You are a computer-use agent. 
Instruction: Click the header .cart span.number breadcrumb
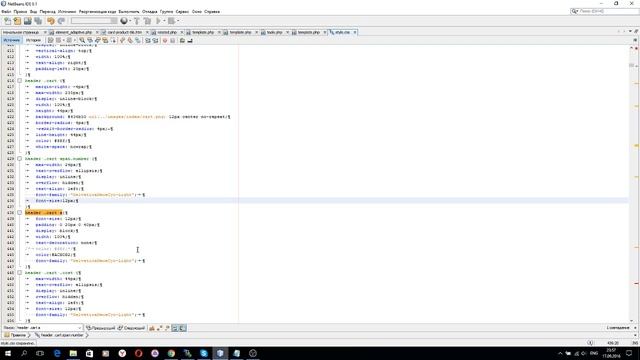(60, 335)
